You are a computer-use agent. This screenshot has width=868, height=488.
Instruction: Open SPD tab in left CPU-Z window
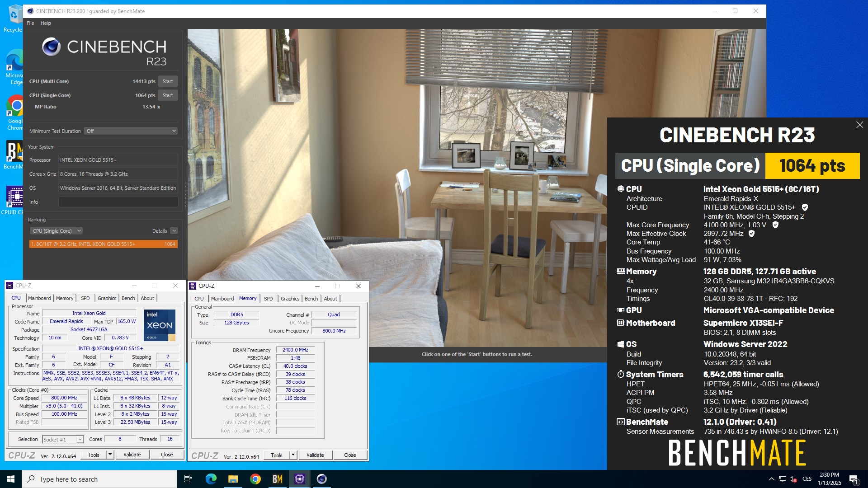point(85,298)
